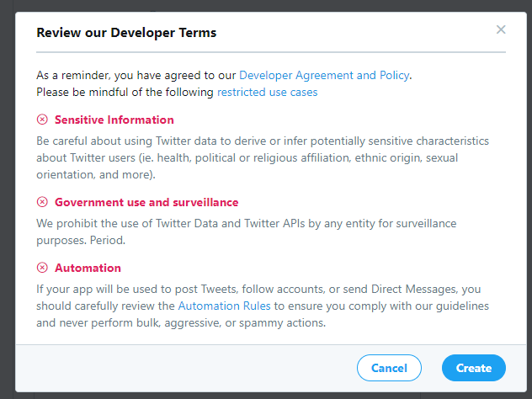Click the 'As a reminder' intro text
Screen dimensions: 532x399
[x=135, y=76]
